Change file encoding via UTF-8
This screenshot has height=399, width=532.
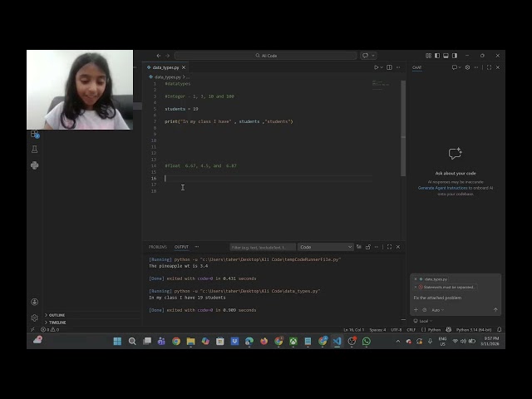pos(397,330)
